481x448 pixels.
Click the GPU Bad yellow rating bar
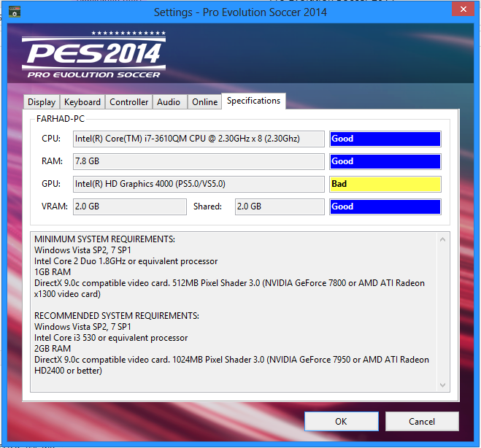tap(385, 184)
